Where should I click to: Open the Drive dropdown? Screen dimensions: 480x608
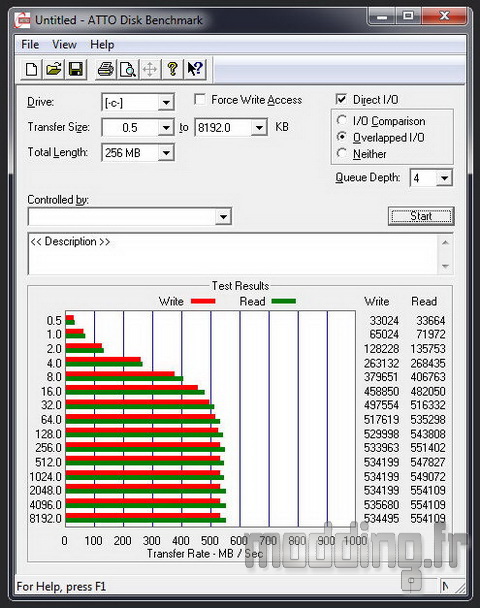166,103
